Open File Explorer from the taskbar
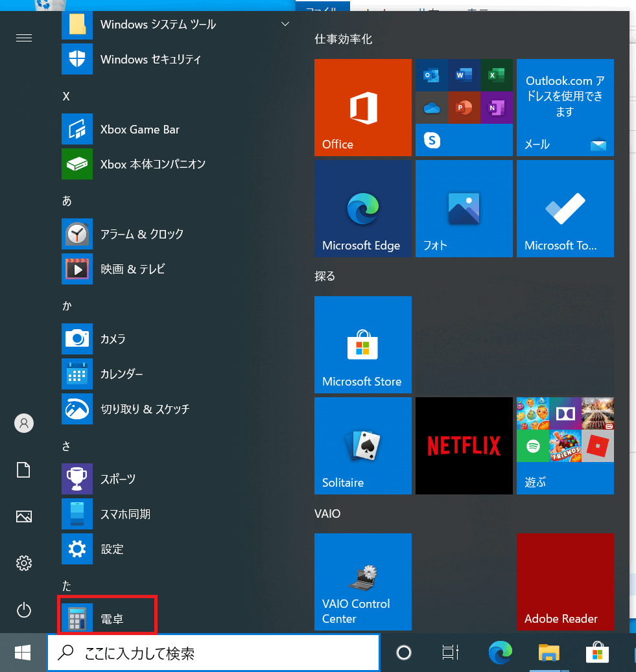Viewport: 636px width, 672px height. click(x=549, y=653)
